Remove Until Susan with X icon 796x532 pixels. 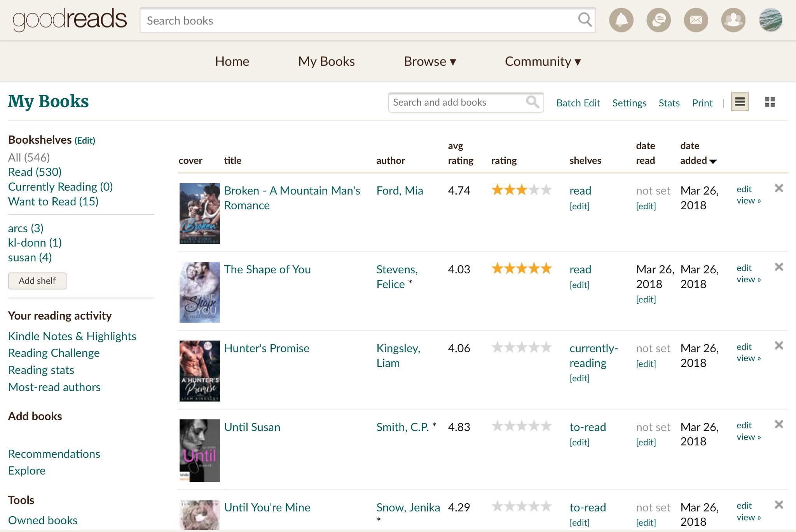pyautogui.click(x=779, y=424)
